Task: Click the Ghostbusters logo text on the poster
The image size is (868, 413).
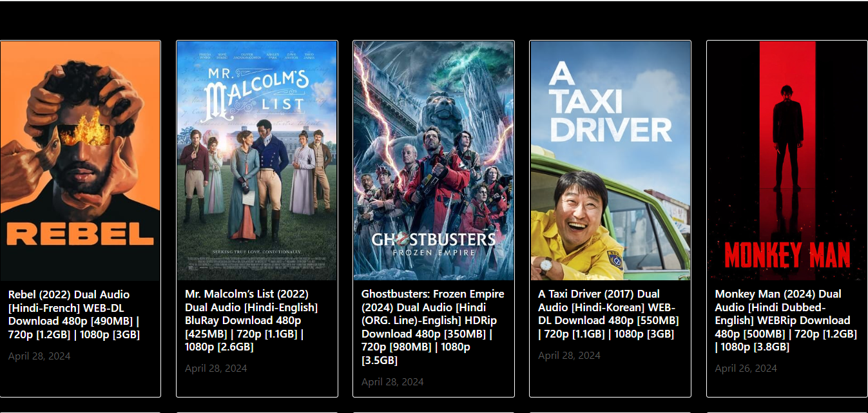Action: click(x=433, y=240)
